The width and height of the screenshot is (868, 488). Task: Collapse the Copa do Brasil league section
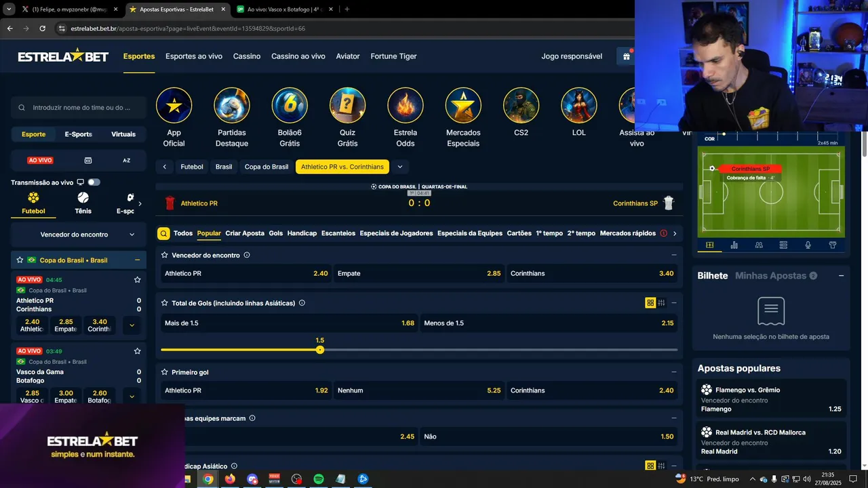[138, 260]
